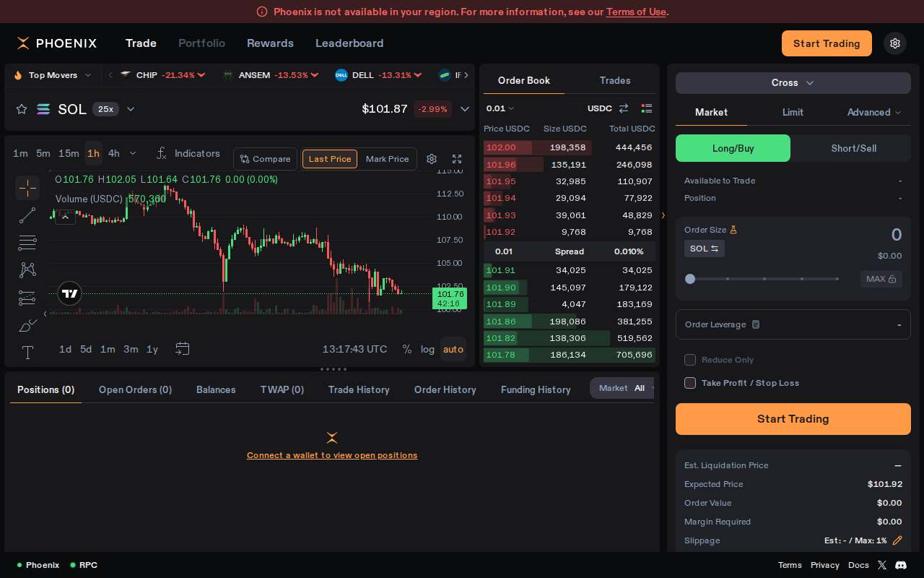Open the Advanced order types dropdown
The width and height of the screenshot is (924, 578).
coord(874,112)
